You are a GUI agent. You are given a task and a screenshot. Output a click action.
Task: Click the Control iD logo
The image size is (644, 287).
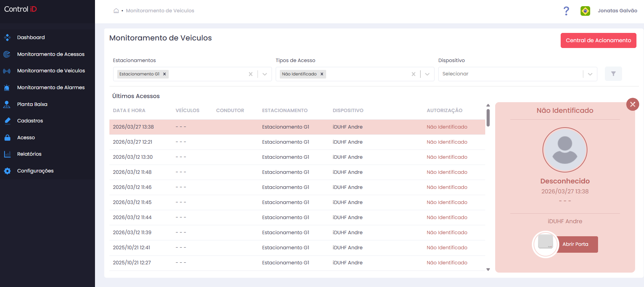pyautogui.click(x=20, y=9)
